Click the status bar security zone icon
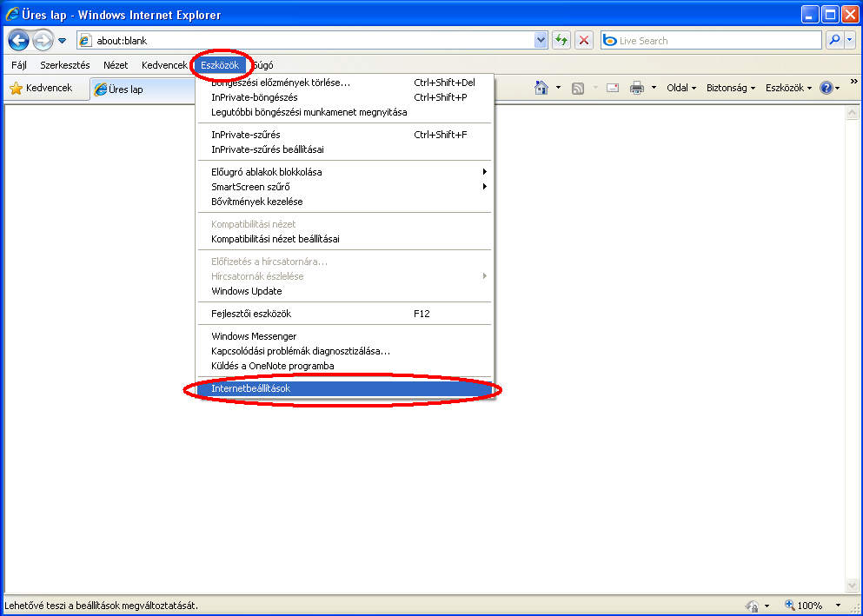Screen dimensions: 863x616 (x=753, y=606)
